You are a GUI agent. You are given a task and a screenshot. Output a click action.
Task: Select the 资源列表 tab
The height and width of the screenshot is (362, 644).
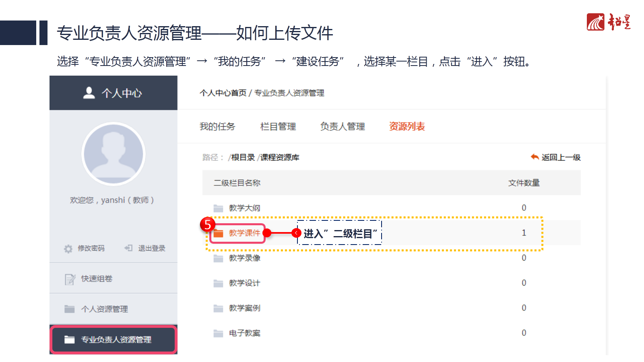point(407,127)
